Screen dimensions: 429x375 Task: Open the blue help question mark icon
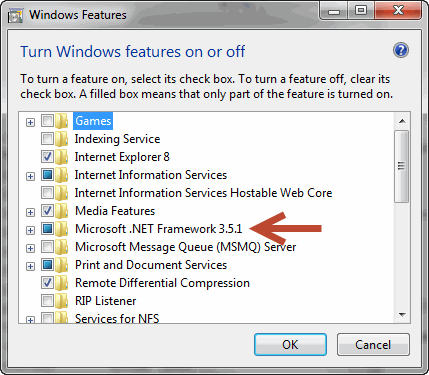click(401, 50)
